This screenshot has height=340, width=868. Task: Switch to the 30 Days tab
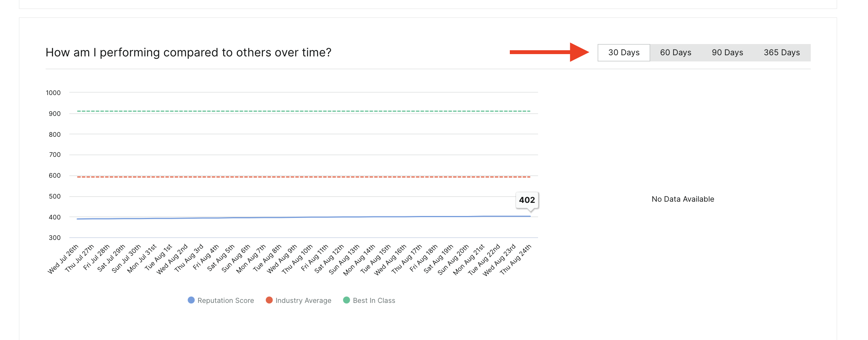(x=624, y=52)
